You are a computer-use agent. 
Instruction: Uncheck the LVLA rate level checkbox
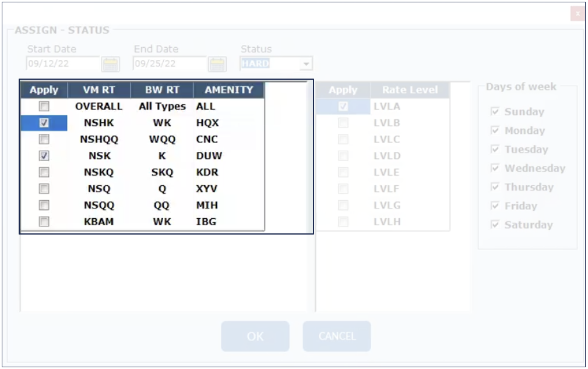(343, 107)
